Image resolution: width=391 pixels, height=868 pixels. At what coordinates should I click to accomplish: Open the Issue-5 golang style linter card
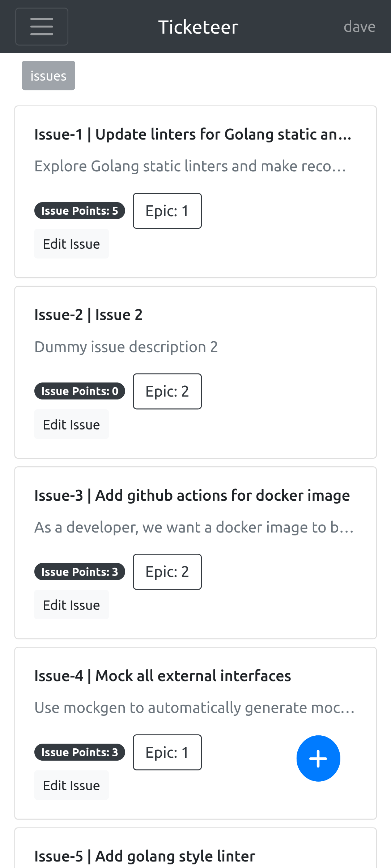[144, 856]
